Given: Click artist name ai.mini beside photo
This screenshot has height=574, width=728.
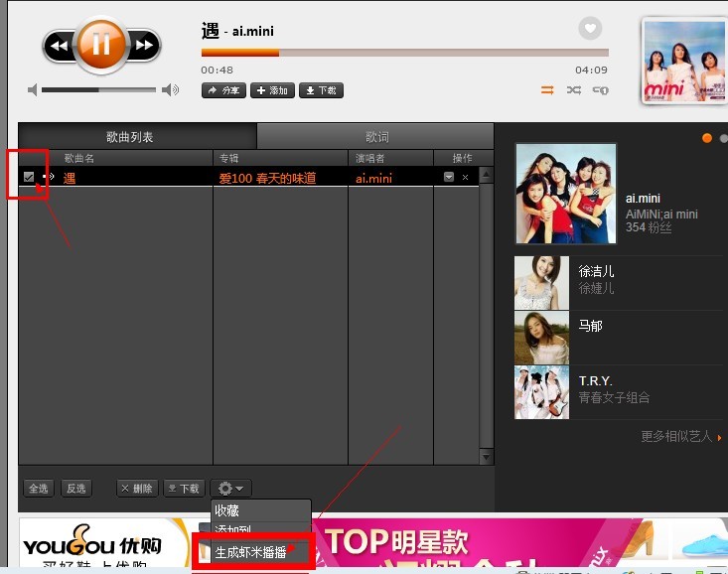Looking at the screenshot, I should [643, 199].
